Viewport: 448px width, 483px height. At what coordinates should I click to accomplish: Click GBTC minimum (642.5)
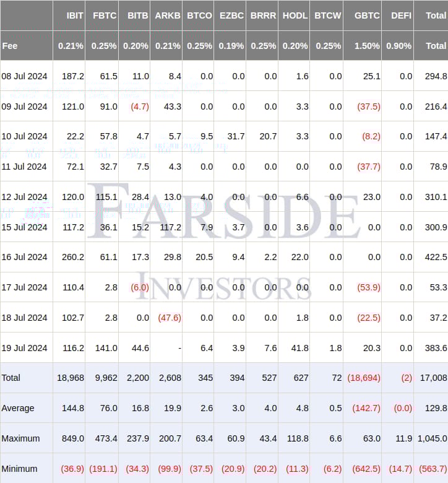pos(366,469)
